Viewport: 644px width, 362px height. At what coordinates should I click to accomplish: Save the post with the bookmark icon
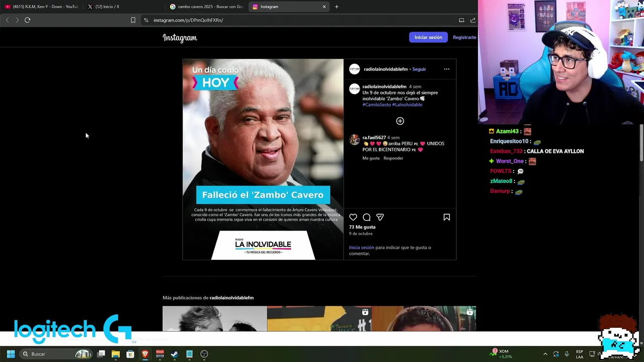pyautogui.click(x=447, y=217)
